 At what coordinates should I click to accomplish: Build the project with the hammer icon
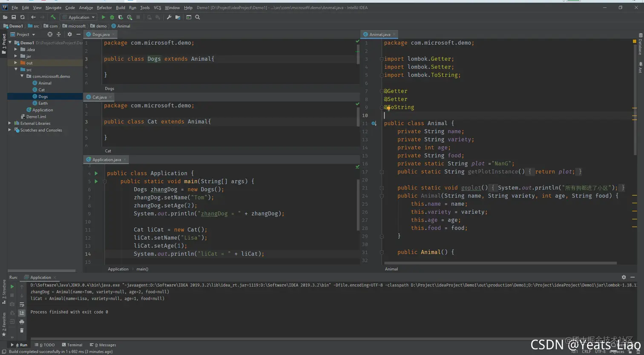(53, 17)
